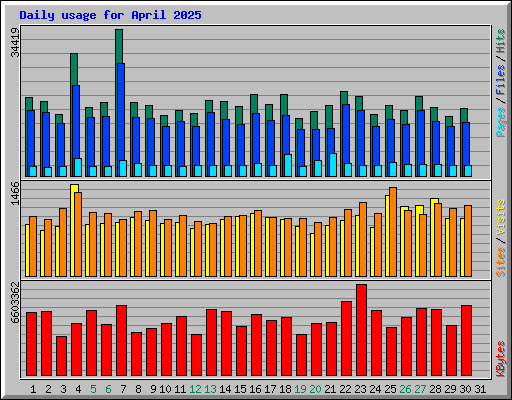Click green weekend day label 13
512x400 pixels.
pyautogui.click(x=210, y=389)
